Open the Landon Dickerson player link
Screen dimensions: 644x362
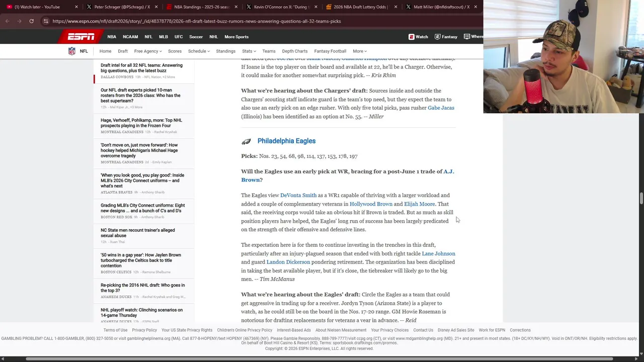[x=288, y=262]
